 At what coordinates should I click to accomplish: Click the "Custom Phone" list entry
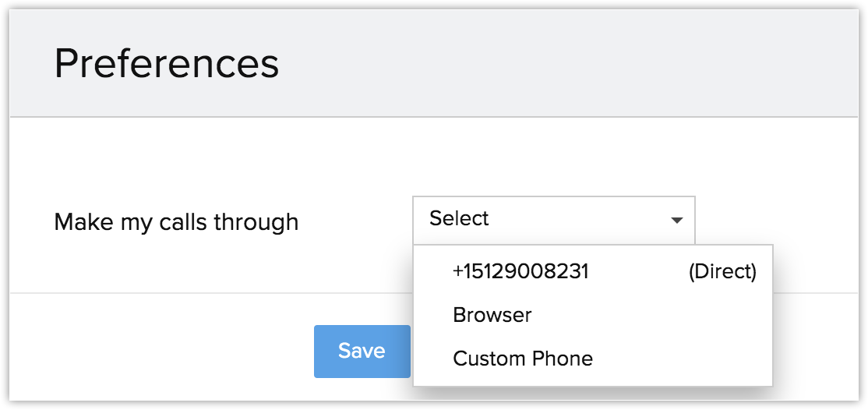tap(523, 359)
